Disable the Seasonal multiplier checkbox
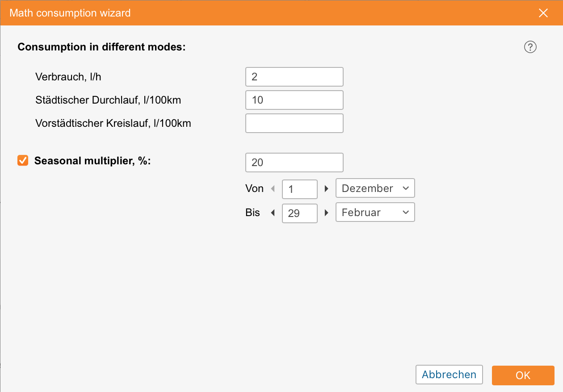Screen dimensions: 563x392 [x=23, y=161]
